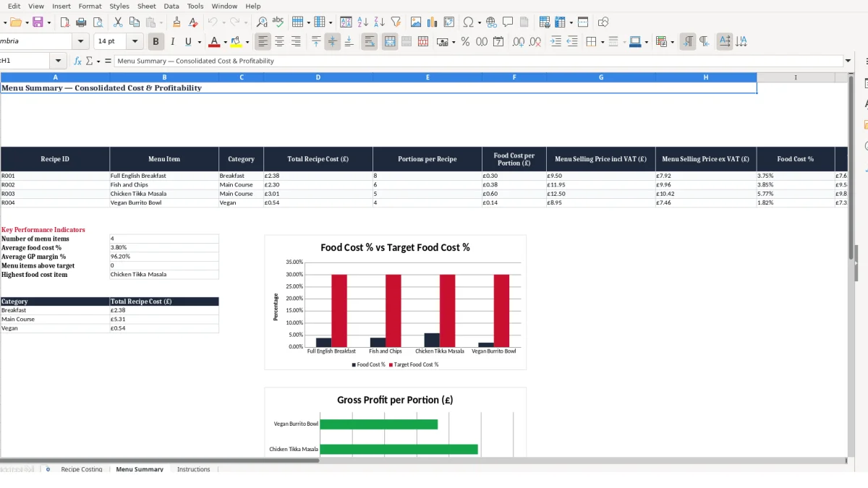
Task: Select column D header
Action: pos(318,77)
